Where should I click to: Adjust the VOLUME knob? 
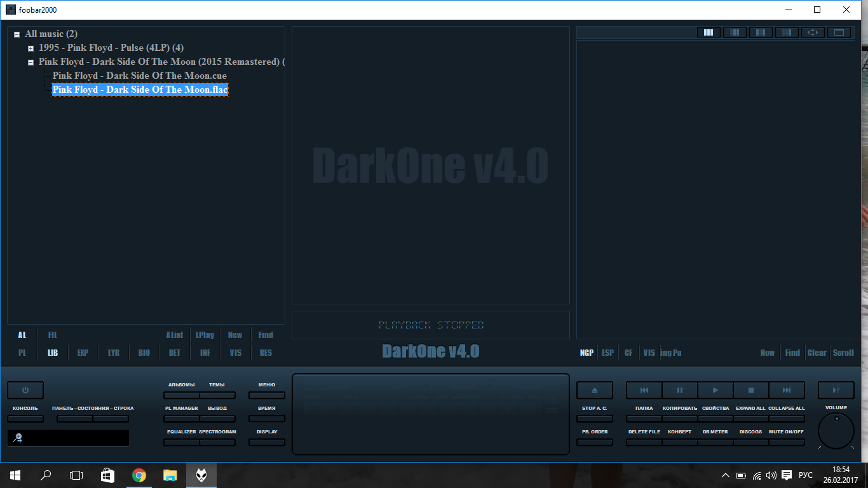click(836, 431)
